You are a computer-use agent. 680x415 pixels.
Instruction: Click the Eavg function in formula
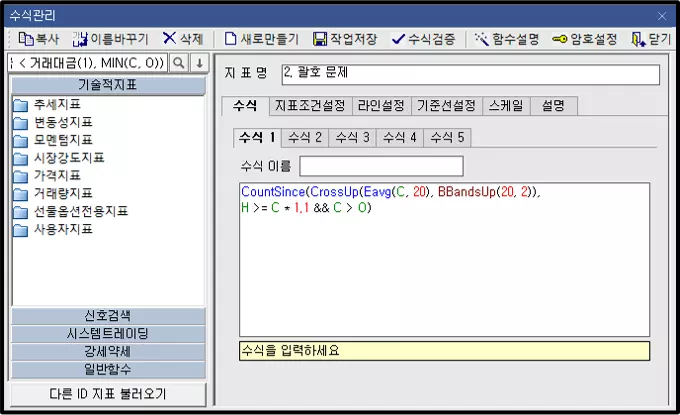click(x=377, y=192)
